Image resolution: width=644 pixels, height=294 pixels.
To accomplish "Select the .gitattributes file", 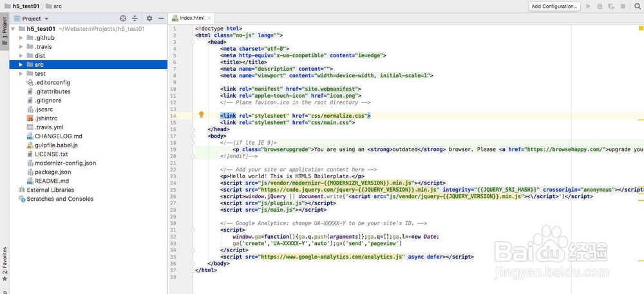I will 53,91.
